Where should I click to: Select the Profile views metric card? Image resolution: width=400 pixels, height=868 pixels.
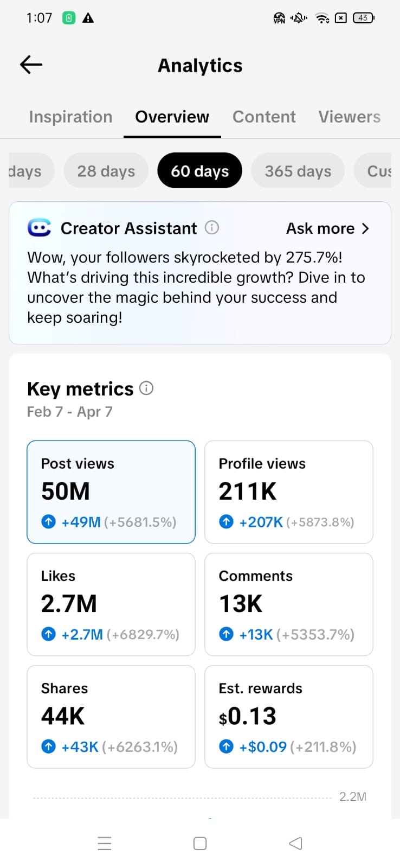pos(288,492)
